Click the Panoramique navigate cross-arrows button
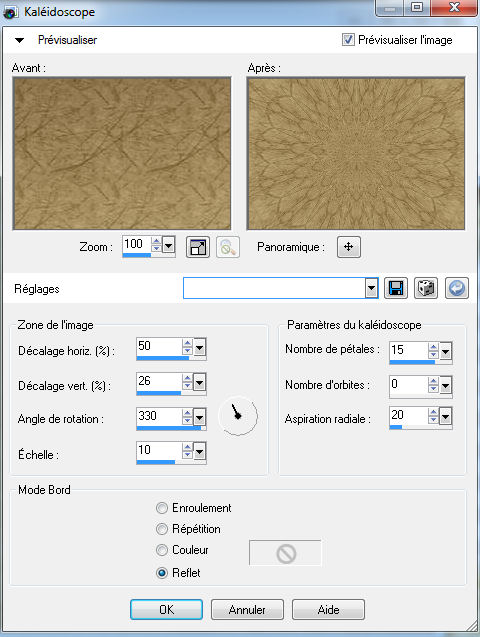Screen dimensions: 480x637 [x=348, y=247]
